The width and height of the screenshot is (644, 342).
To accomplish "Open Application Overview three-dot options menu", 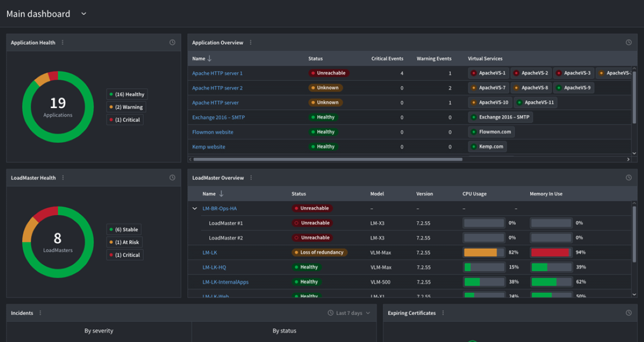I will [x=251, y=42].
